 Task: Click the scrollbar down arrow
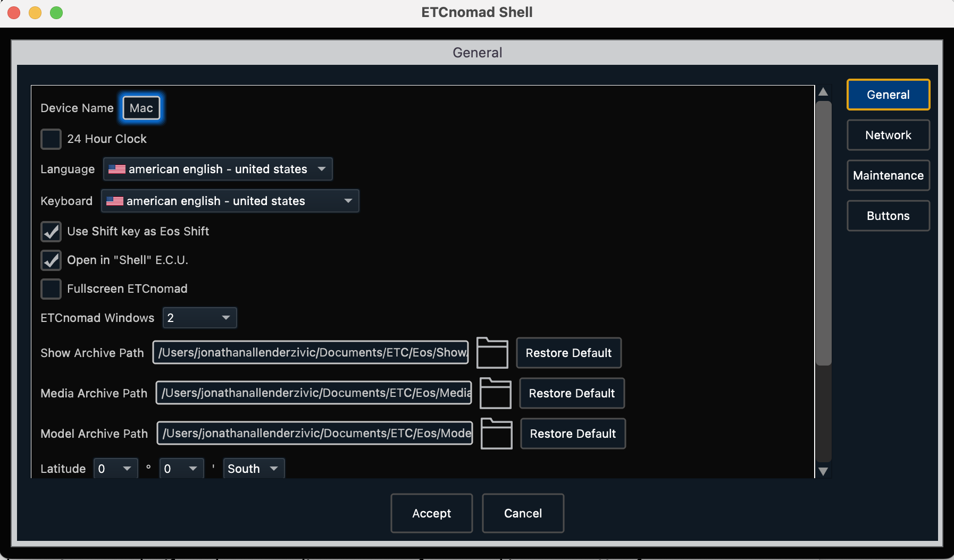823,471
